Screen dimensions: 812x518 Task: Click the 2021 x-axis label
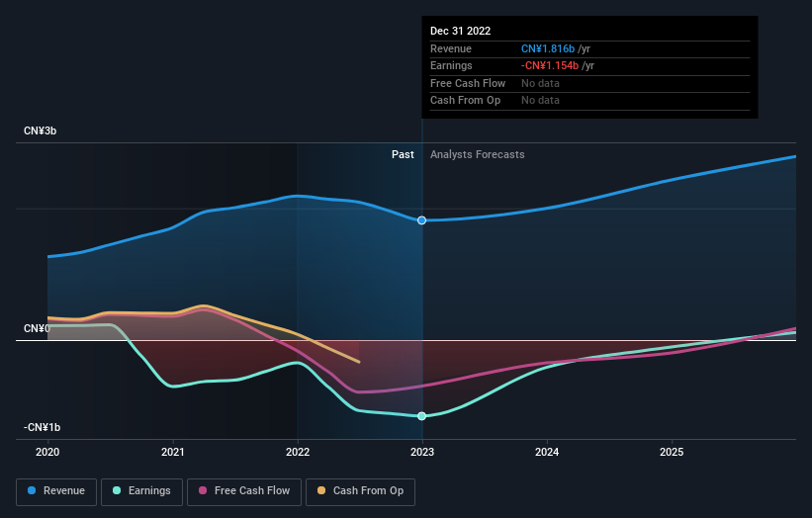pos(172,453)
